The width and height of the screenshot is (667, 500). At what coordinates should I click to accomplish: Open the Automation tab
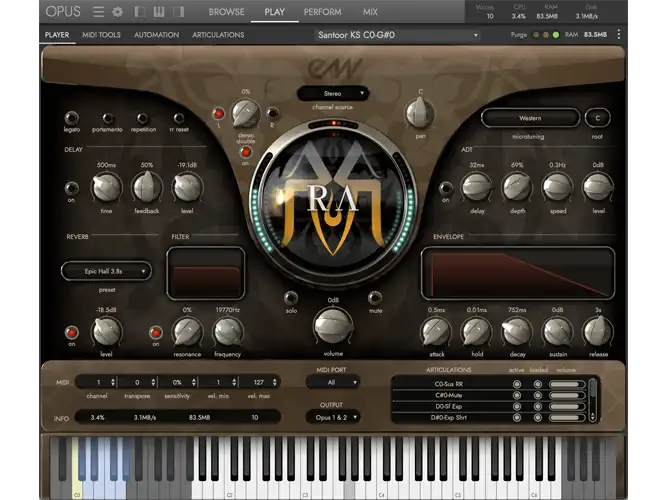157,35
